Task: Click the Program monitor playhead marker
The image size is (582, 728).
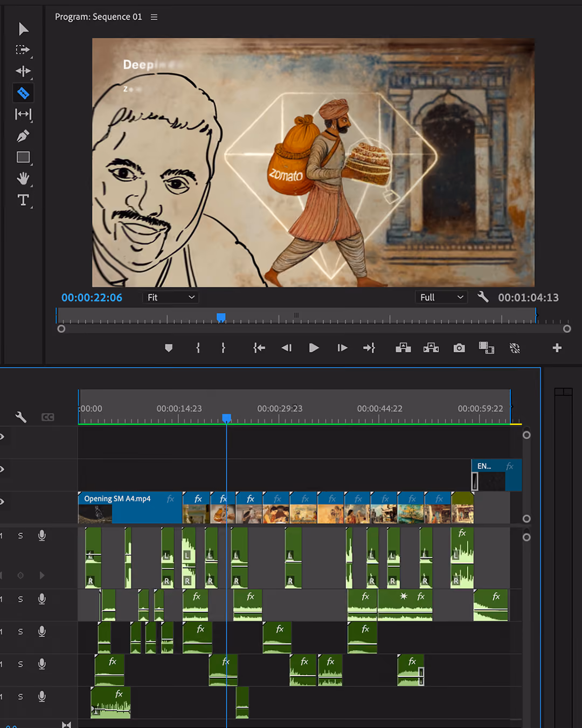Action: pos(221,317)
